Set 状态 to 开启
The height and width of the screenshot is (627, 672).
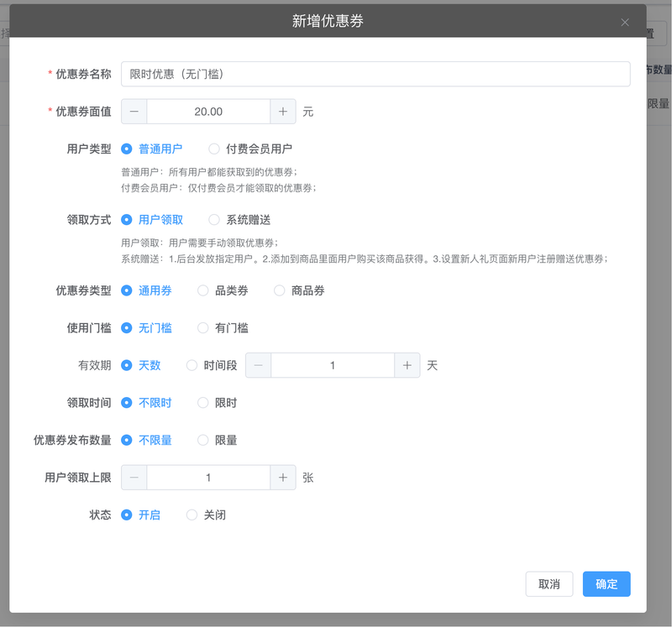pyautogui.click(x=140, y=515)
